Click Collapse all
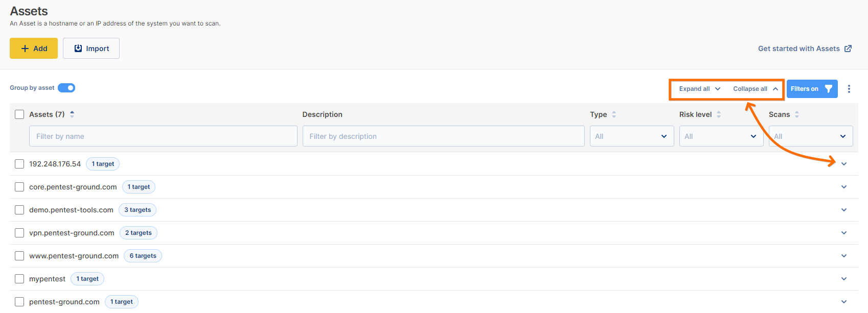 (x=756, y=89)
